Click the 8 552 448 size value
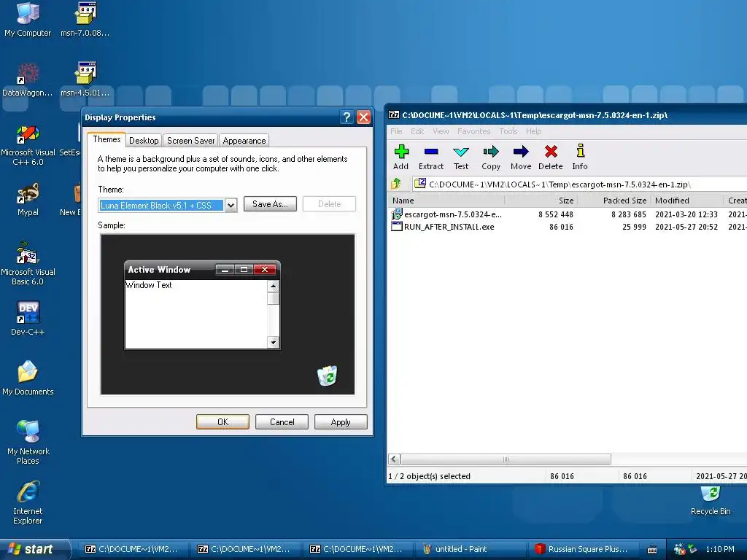This screenshot has height=560, width=747. [x=555, y=214]
